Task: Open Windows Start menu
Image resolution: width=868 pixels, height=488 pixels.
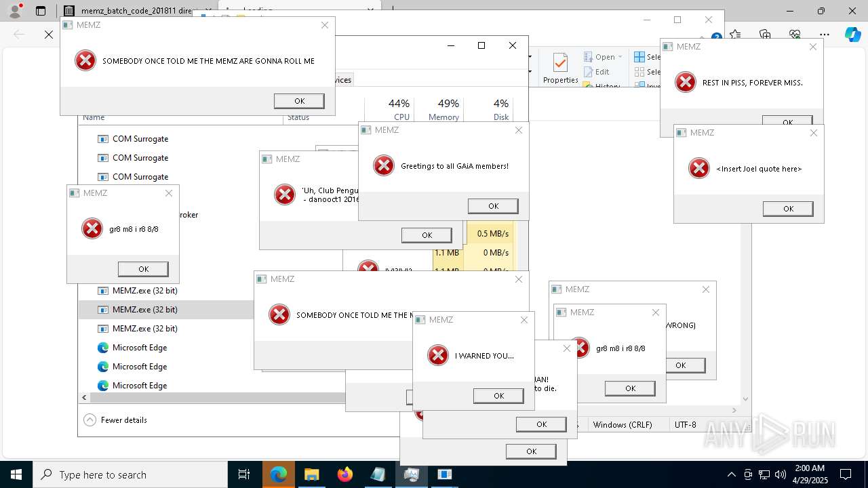Action: [16, 474]
